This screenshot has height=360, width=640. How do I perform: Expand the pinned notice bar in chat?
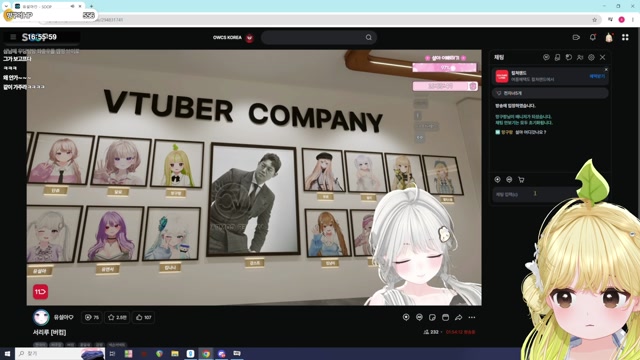(x=550, y=93)
